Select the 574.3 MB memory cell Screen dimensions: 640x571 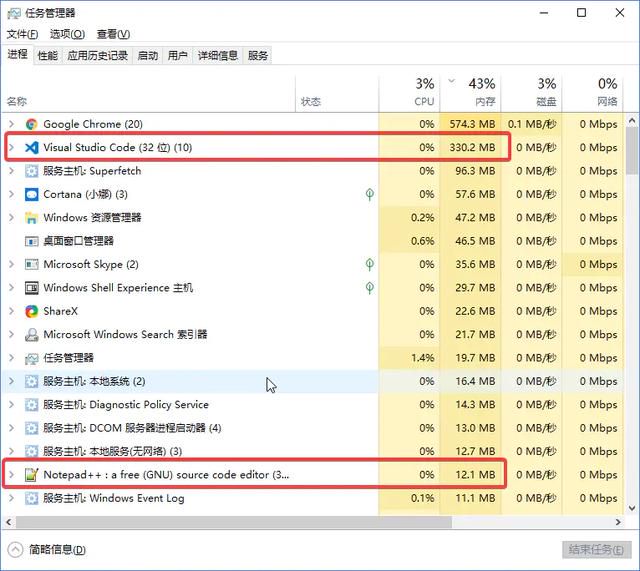coord(471,124)
